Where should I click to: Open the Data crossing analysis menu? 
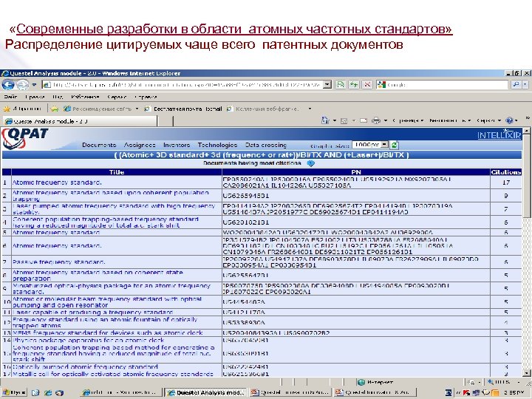coord(266,145)
